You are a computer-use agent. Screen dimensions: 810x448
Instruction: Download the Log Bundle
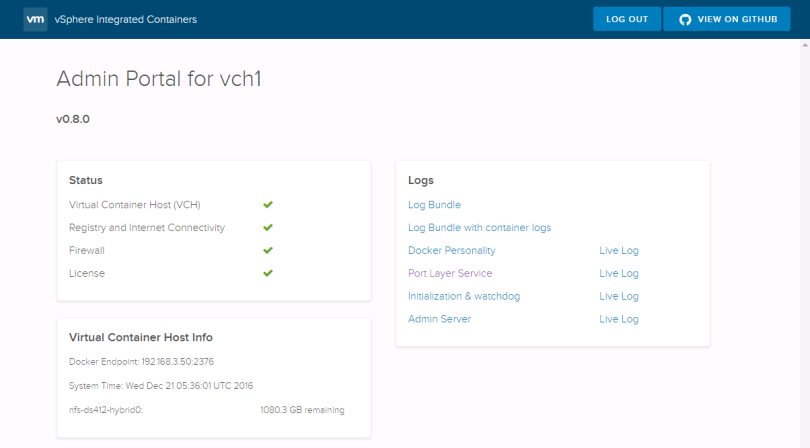click(434, 205)
